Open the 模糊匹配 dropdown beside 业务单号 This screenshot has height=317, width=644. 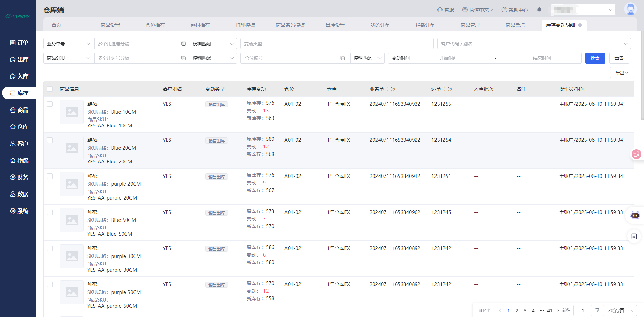[x=213, y=44]
